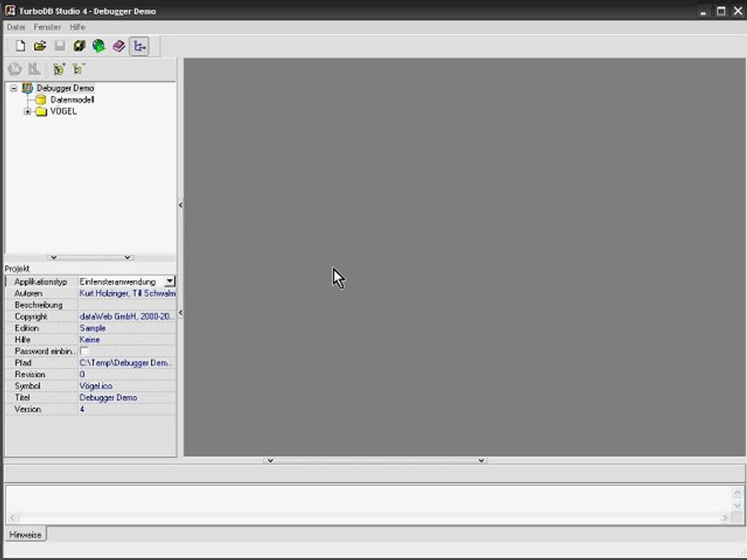747x560 pixels.
Task: Select Debugger Demo root tree item
Action: (65, 88)
